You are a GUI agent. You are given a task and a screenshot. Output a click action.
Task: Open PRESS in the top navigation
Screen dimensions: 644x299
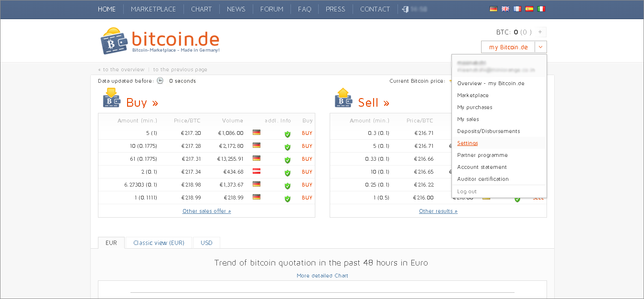pyautogui.click(x=335, y=9)
